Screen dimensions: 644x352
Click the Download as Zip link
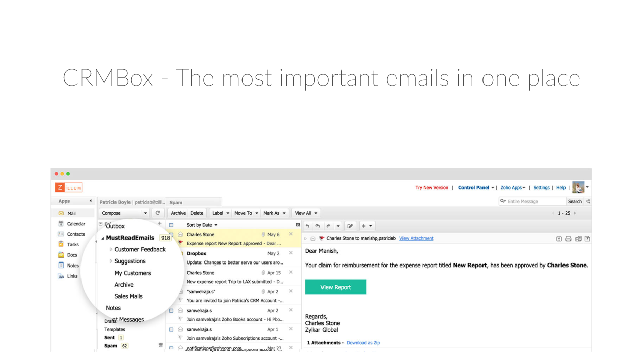point(363,343)
